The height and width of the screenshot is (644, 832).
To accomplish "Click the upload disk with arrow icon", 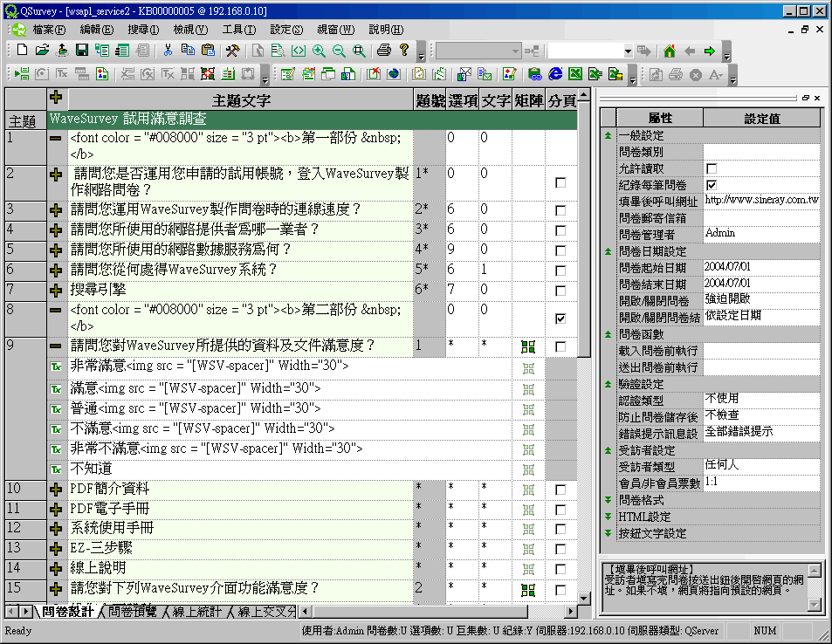I will pos(62,50).
